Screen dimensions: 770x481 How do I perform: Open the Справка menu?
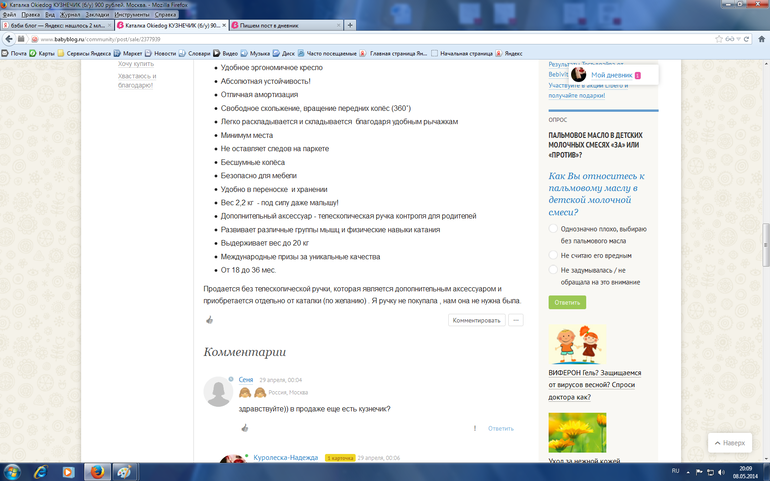165,14
